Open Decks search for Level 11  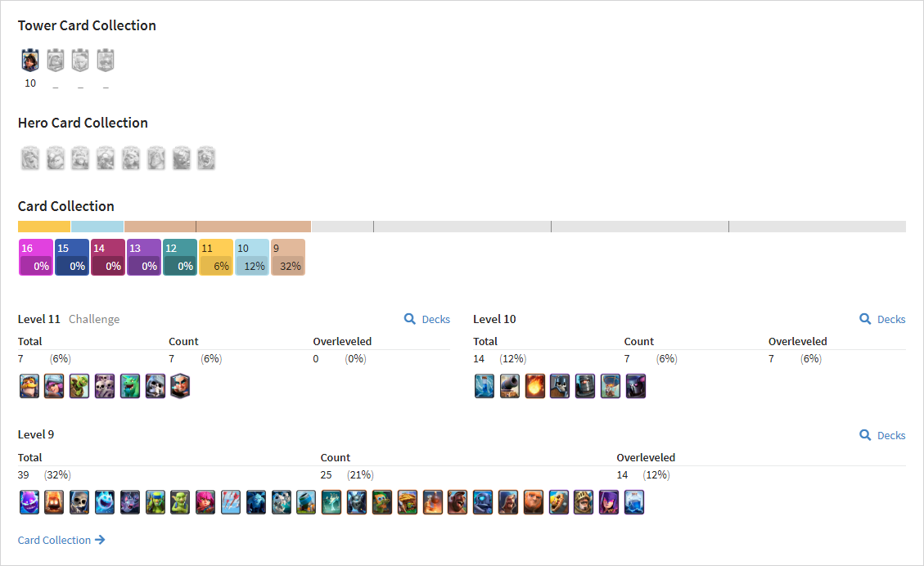[427, 319]
